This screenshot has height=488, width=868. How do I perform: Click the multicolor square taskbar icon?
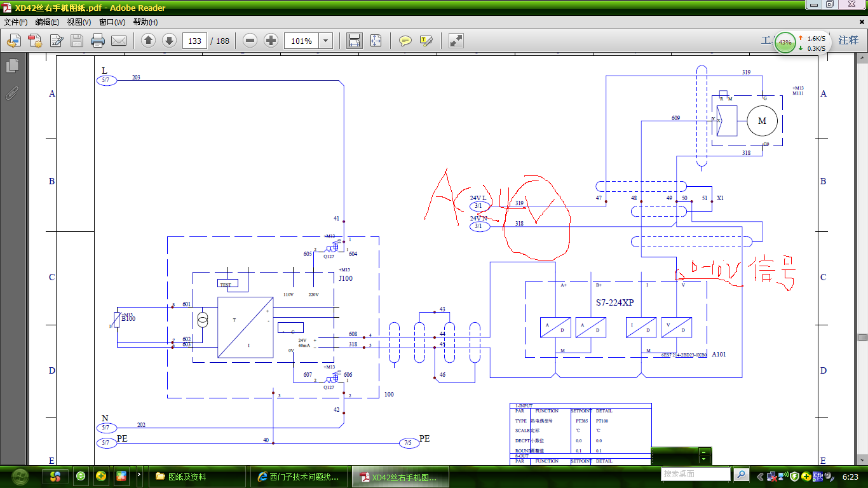click(121, 476)
